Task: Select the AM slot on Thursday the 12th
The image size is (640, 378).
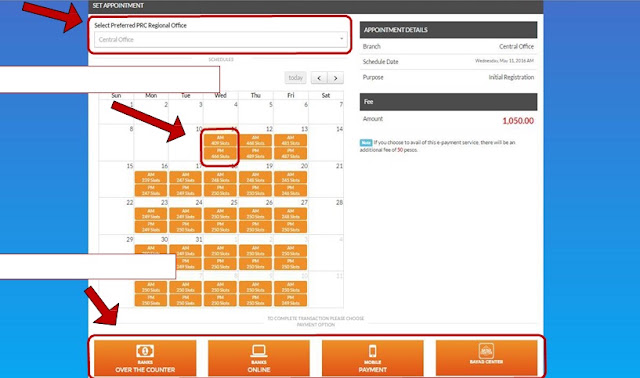Action: point(256,140)
